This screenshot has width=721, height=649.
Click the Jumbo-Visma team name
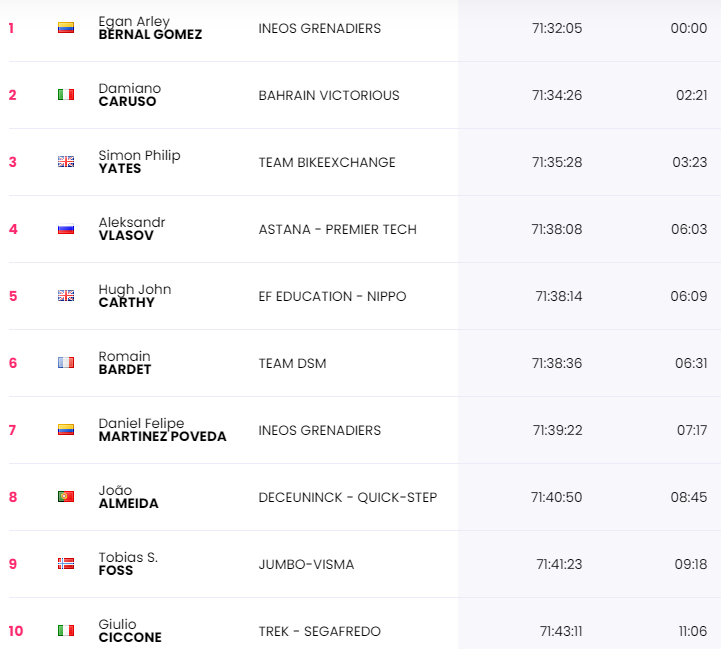pyautogui.click(x=306, y=564)
